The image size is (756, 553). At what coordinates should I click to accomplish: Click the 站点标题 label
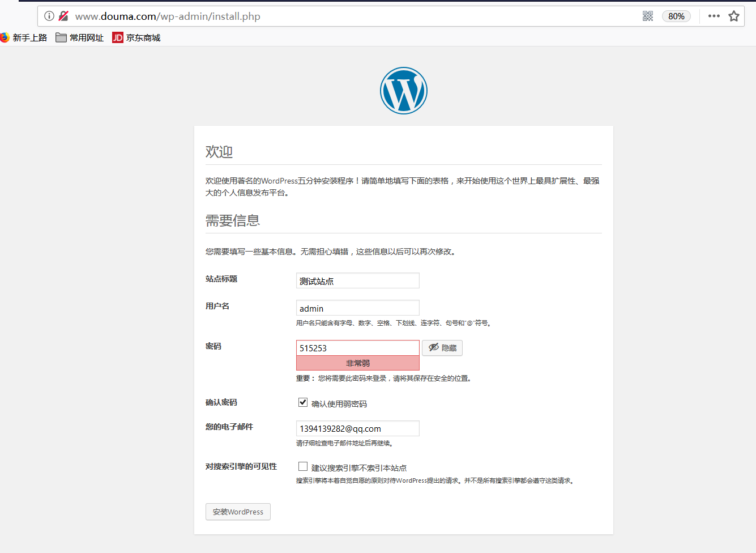click(x=221, y=279)
